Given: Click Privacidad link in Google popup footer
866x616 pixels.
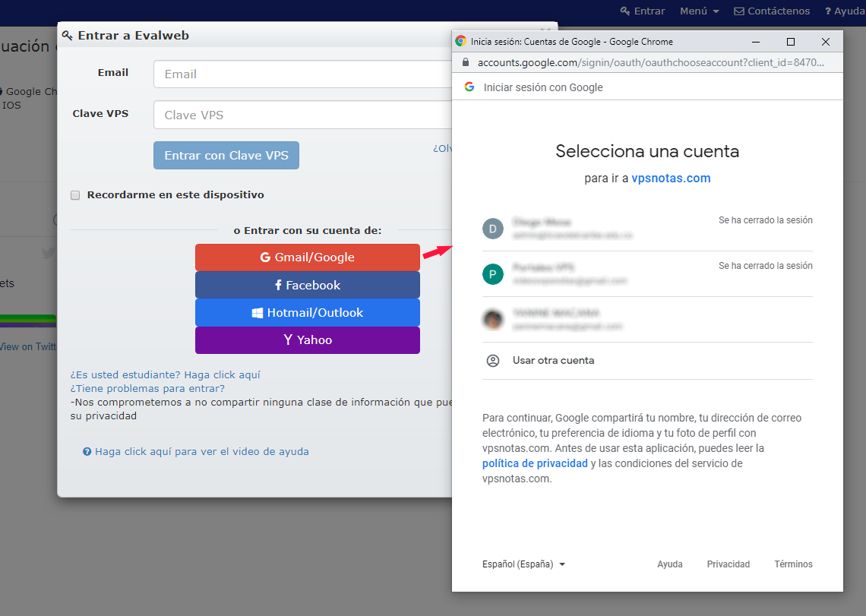Looking at the screenshot, I should (729, 564).
